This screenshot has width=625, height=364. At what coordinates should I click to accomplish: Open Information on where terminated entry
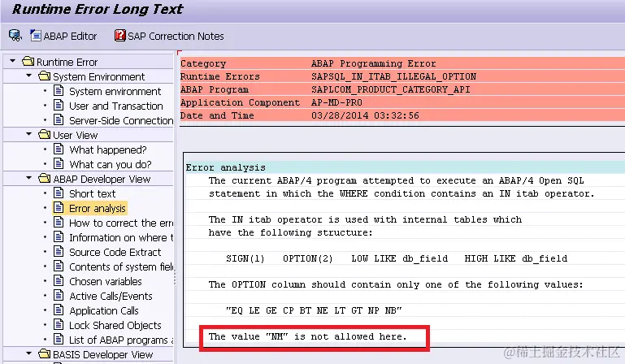(121, 237)
